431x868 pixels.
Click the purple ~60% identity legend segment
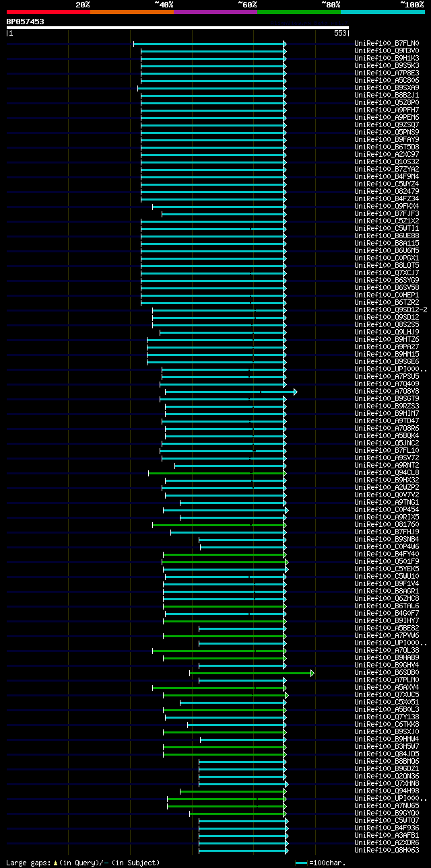click(x=215, y=11)
